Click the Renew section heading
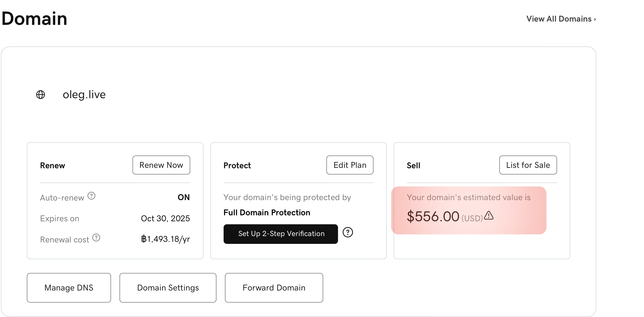Screen dimensions: 644x317 pos(52,166)
